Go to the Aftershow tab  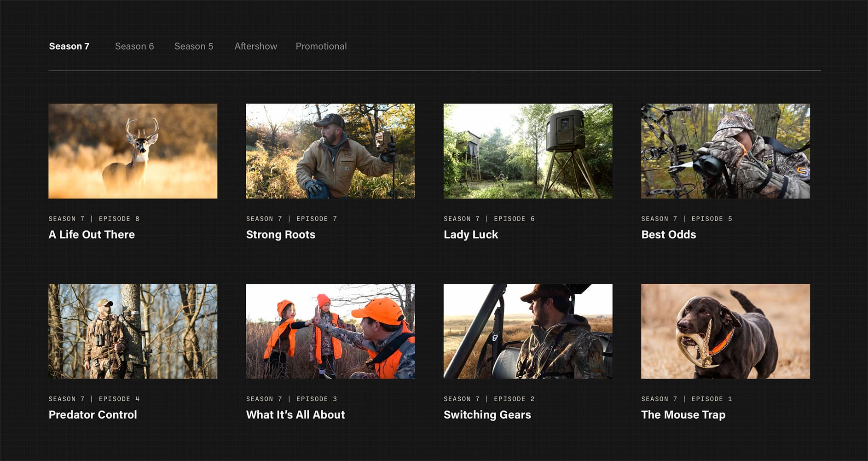click(256, 46)
